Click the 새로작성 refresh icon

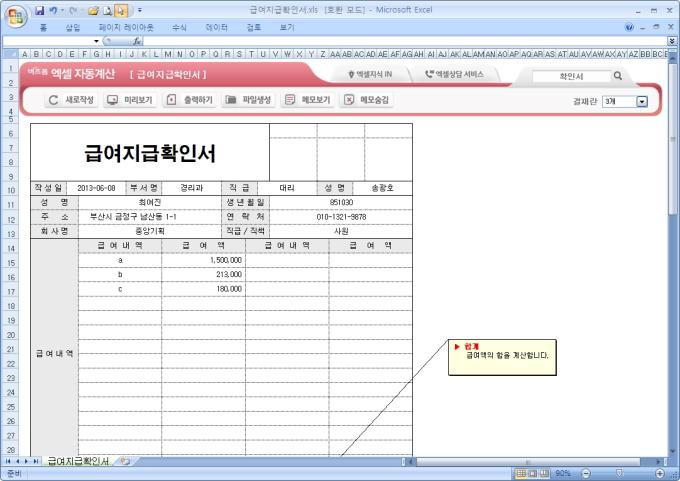(x=53, y=100)
